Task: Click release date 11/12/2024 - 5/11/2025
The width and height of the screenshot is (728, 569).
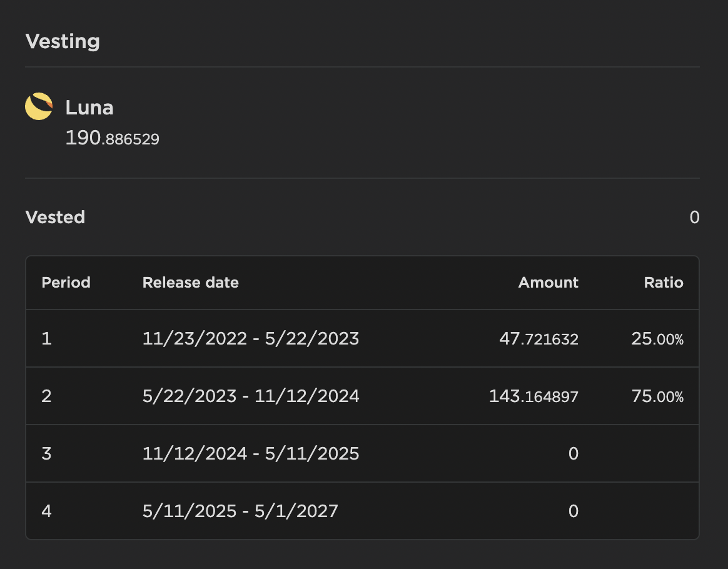Action: click(x=251, y=454)
